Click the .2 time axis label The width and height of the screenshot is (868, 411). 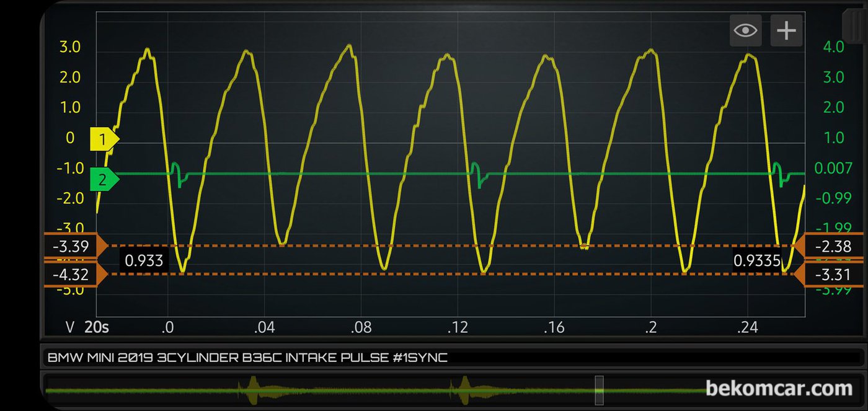pyautogui.click(x=650, y=327)
